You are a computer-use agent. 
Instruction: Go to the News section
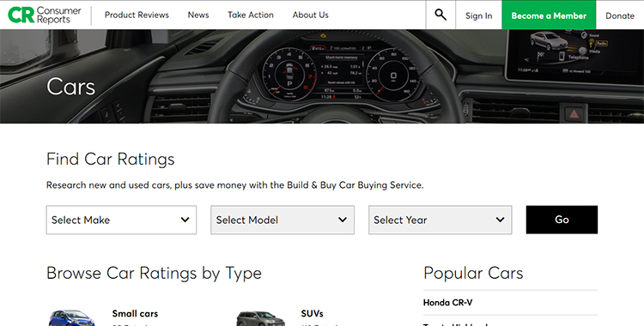click(198, 15)
